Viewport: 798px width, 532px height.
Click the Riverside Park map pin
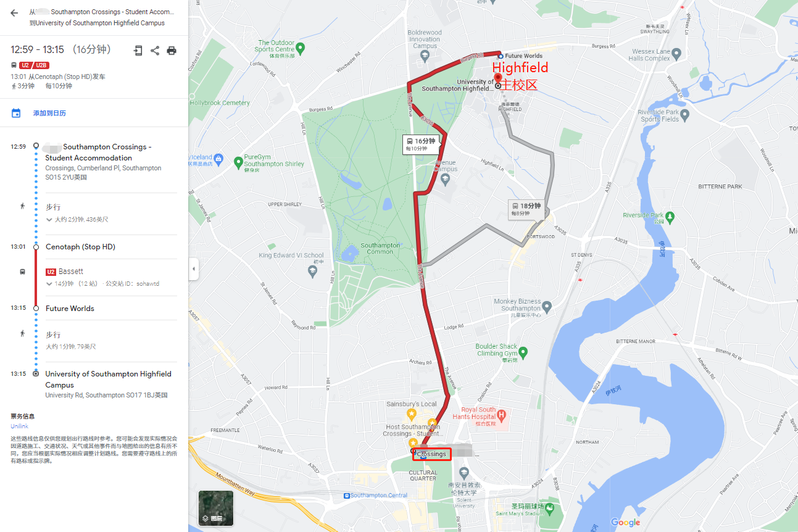point(670,217)
